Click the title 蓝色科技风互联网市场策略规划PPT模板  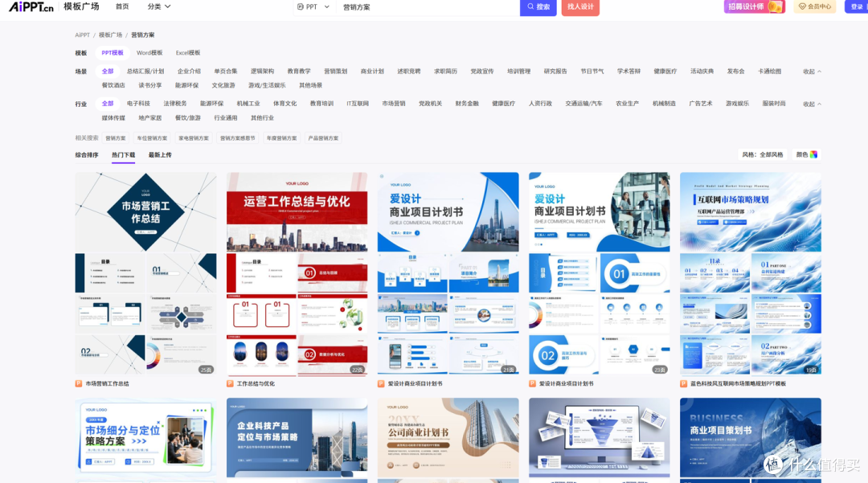(x=738, y=383)
